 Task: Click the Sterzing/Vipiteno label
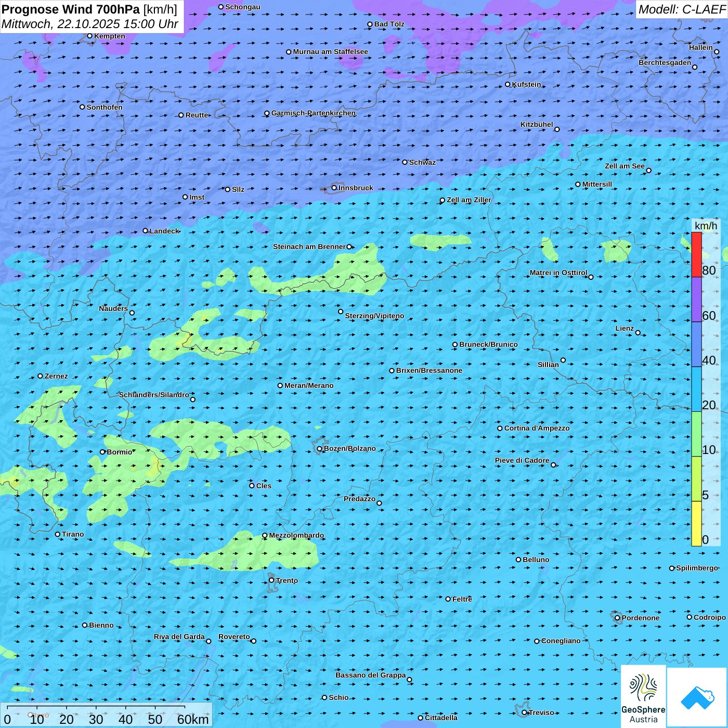click(x=374, y=316)
